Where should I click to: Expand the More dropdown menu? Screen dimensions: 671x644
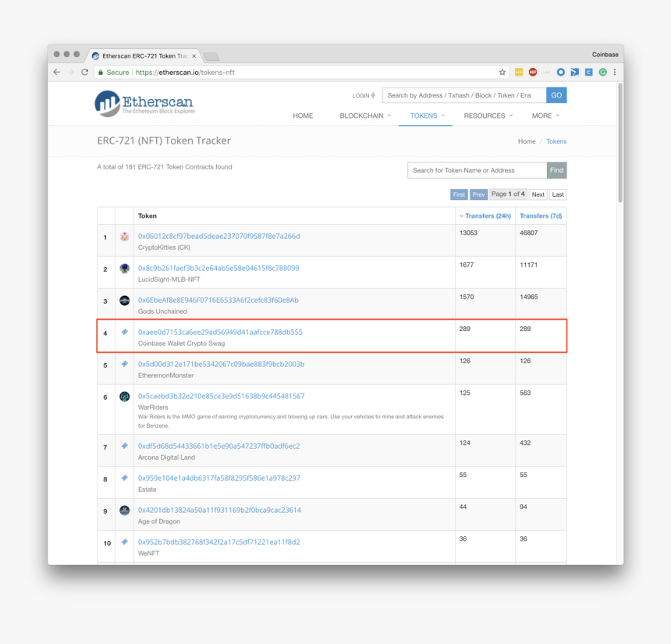coord(545,116)
